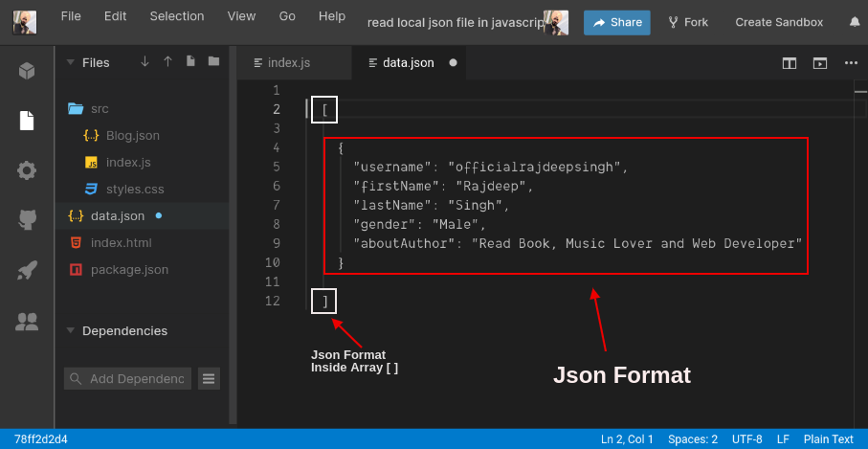The height and width of the screenshot is (449, 868).
Task: Change encoding via UTF-8
Action: 746,439
